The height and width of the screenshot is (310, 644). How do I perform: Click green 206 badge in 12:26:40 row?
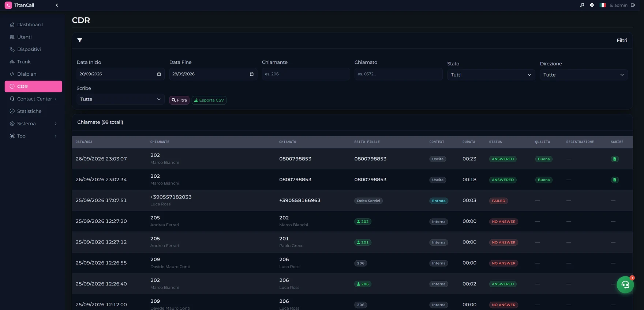(x=363, y=284)
